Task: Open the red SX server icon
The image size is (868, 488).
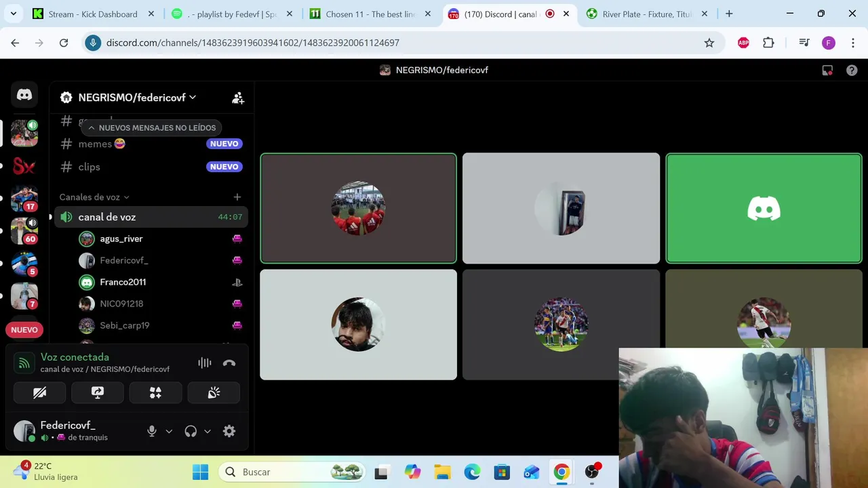Action: pyautogui.click(x=24, y=166)
